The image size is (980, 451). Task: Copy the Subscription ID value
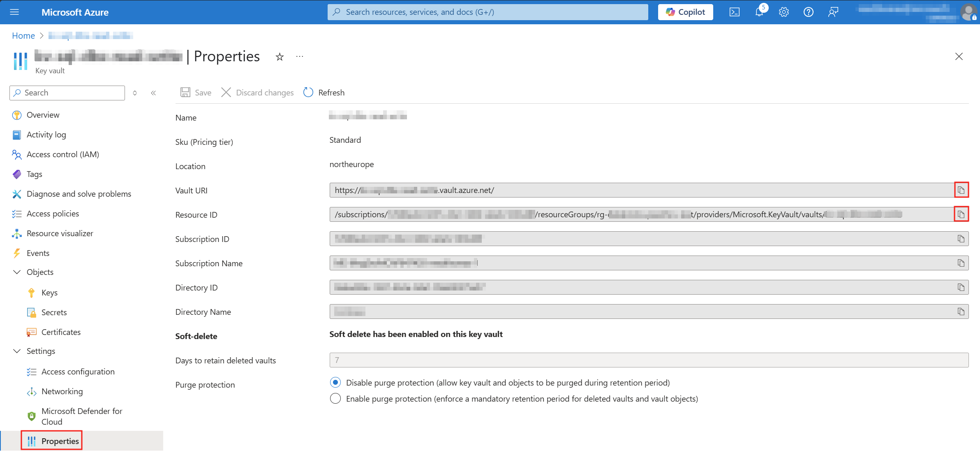(x=961, y=239)
